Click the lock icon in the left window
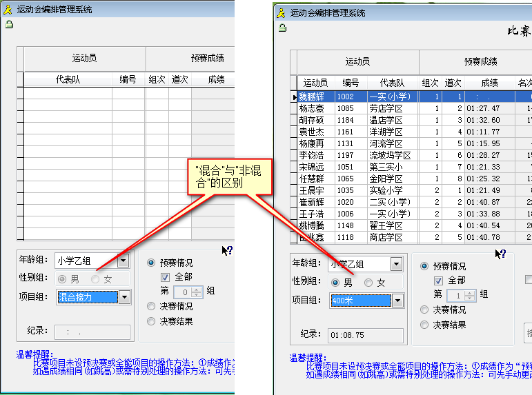This screenshot has height=395, width=532. pyautogui.click(x=9, y=25)
